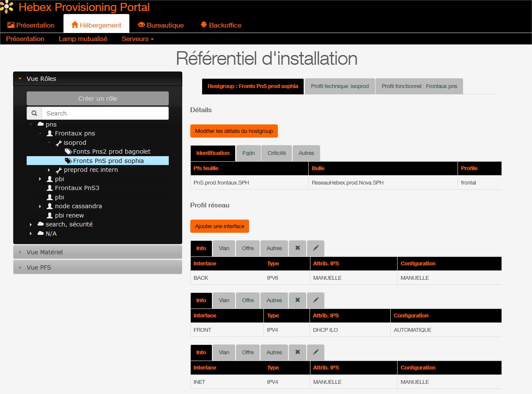Expand the search, sécurité tree node
Image resolution: width=532 pixels, height=394 pixels.
click(31, 225)
